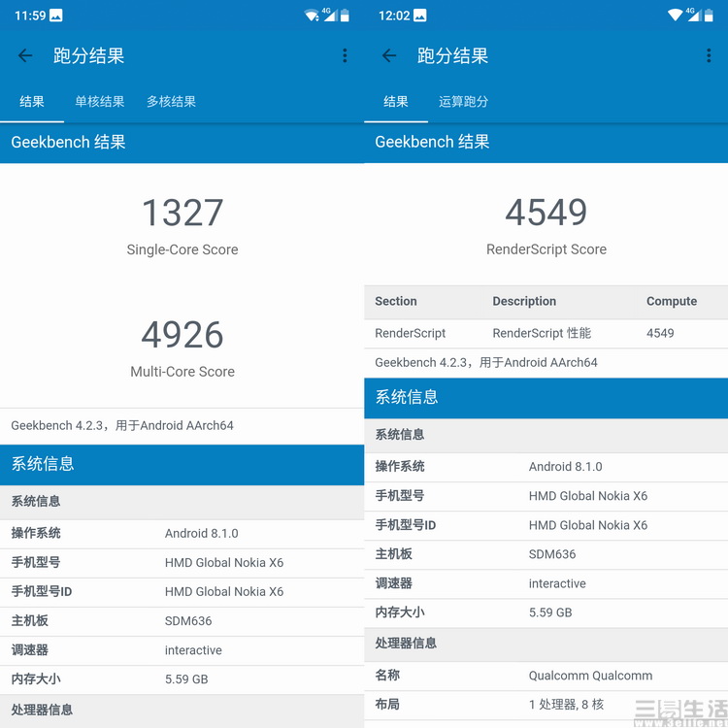
Task: Tap Compute column header
Action: click(x=672, y=301)
